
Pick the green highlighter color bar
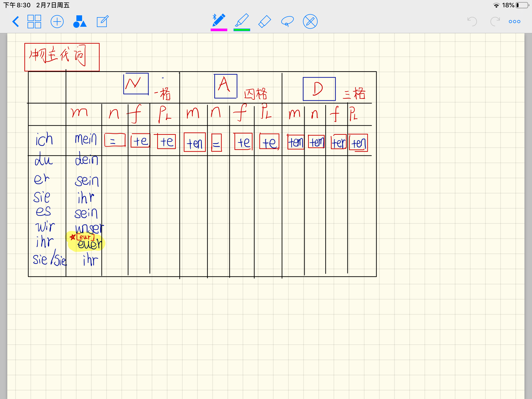[x=242, y=30]
